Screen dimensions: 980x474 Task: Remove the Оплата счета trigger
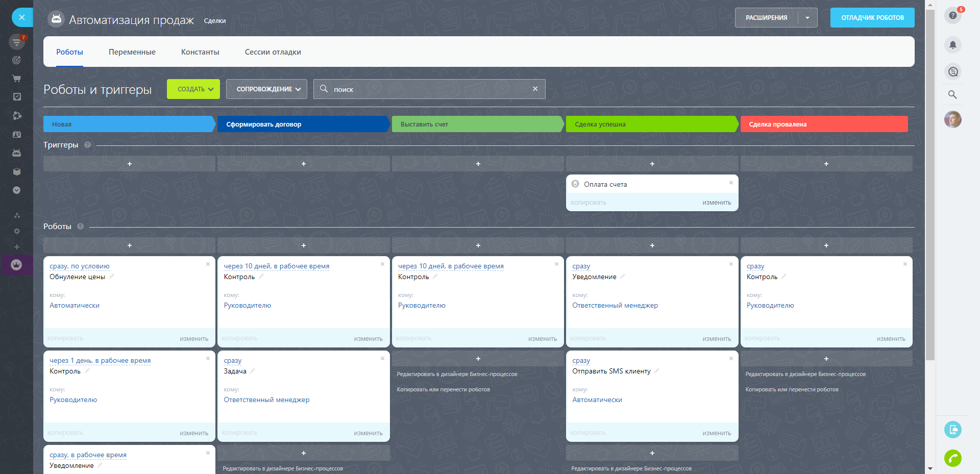point(731,183)
